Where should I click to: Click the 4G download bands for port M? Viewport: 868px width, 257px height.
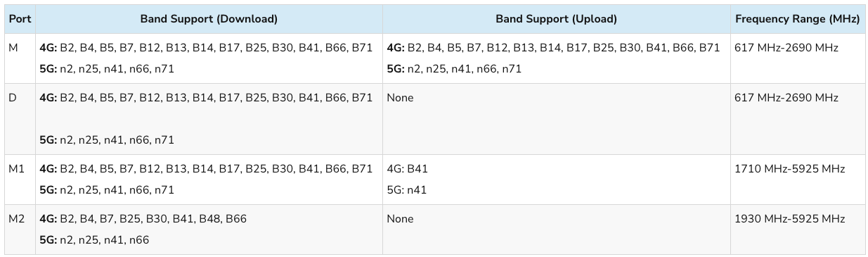coord(206,48)
